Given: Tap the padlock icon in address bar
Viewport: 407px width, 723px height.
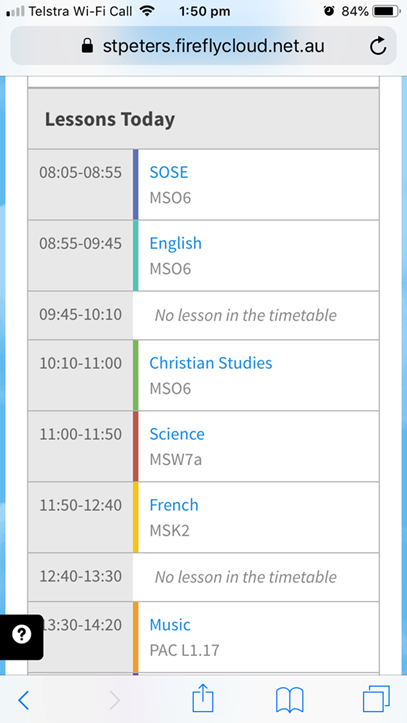Looking at the screenshot, I should [x=87, y=46].
